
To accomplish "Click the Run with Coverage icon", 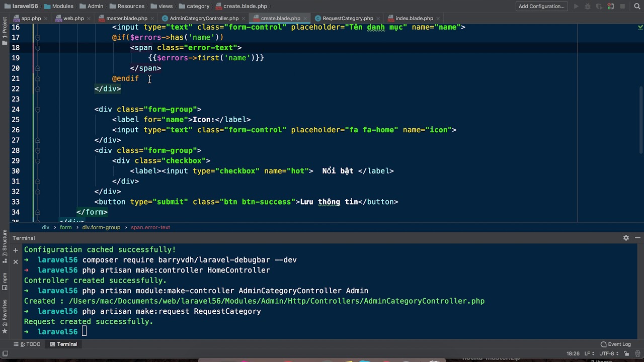I will click(600, 6).
